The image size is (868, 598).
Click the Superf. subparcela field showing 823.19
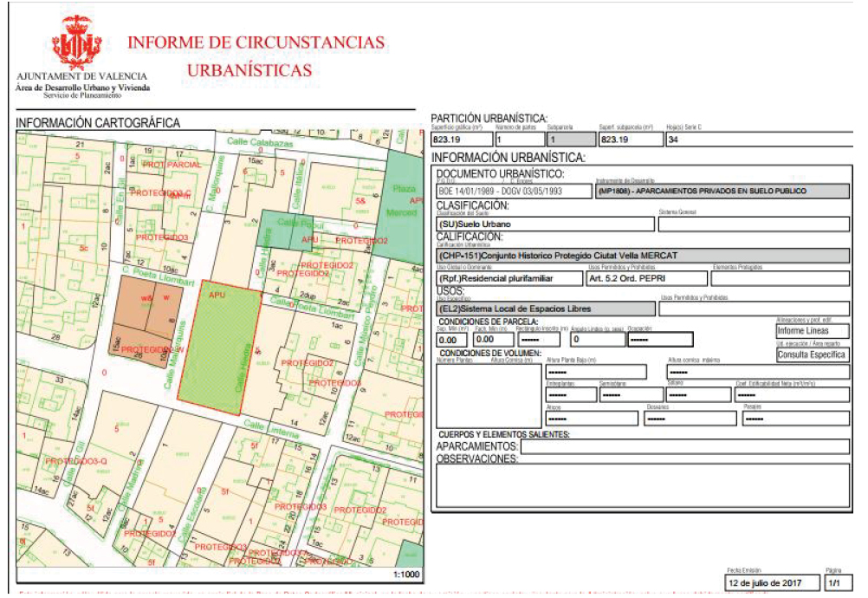tap(631, 140)
